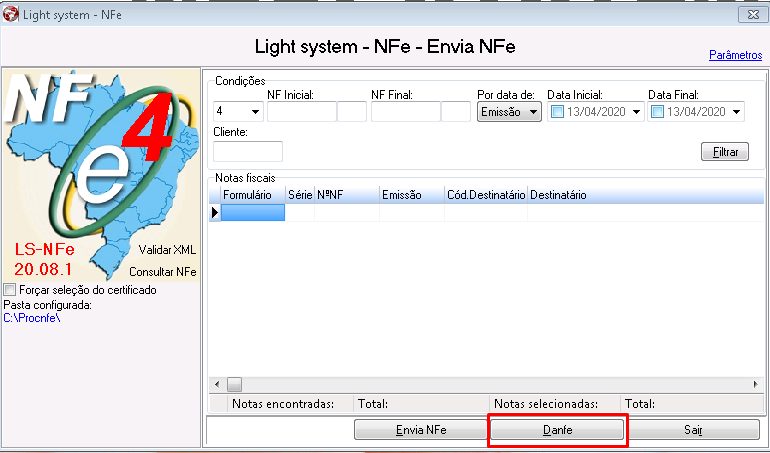Expand the Data Final calendar dropdown arrow
The height and width of the screenshot is (453, 770).
click(x=736, y=112)
